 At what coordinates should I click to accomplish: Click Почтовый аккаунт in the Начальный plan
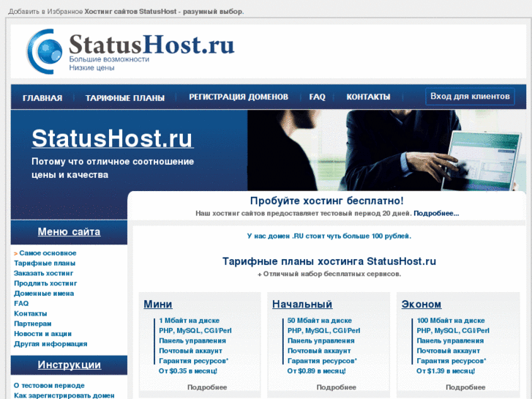[319, 351]
